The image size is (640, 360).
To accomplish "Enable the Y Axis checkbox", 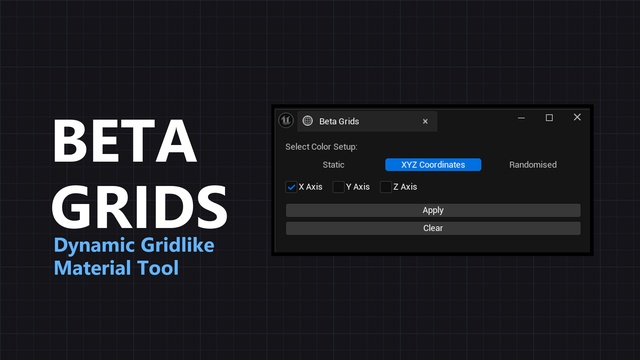I will coord(338,187).
